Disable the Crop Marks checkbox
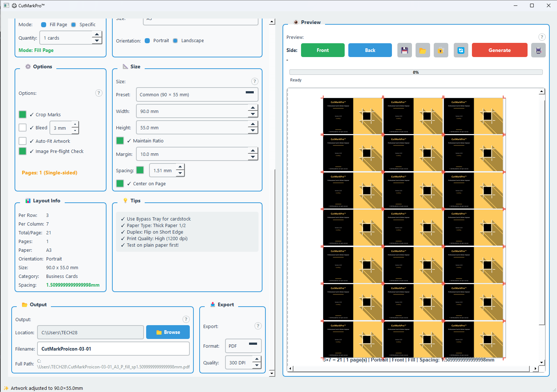557x392 pixels. pos(23,114)
